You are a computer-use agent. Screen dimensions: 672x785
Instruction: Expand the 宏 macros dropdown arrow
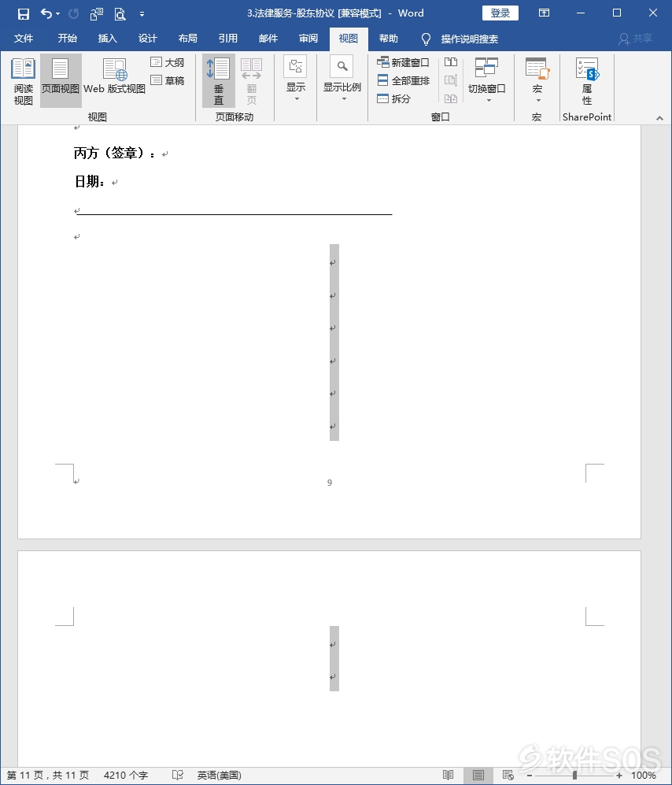(x=538, y=100)
